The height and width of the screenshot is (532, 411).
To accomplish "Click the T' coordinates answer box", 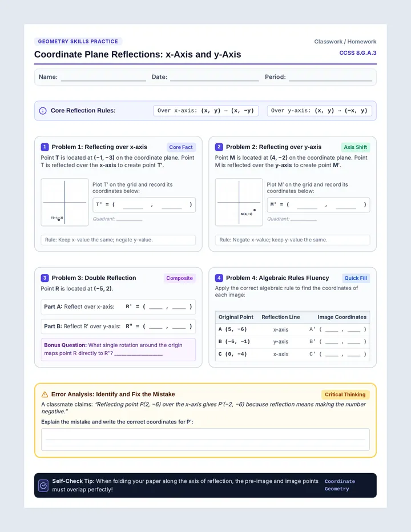I will pyautogui.click(x=144, y=205).
